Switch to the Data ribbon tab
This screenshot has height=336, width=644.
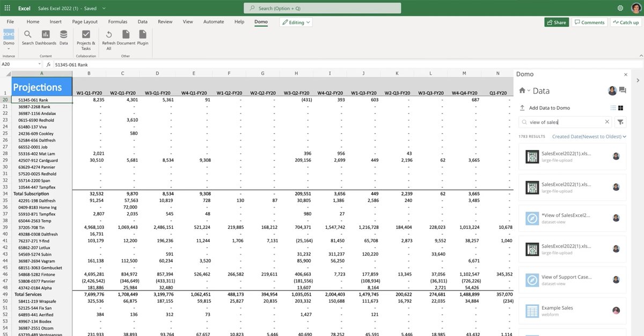(142, 22)
